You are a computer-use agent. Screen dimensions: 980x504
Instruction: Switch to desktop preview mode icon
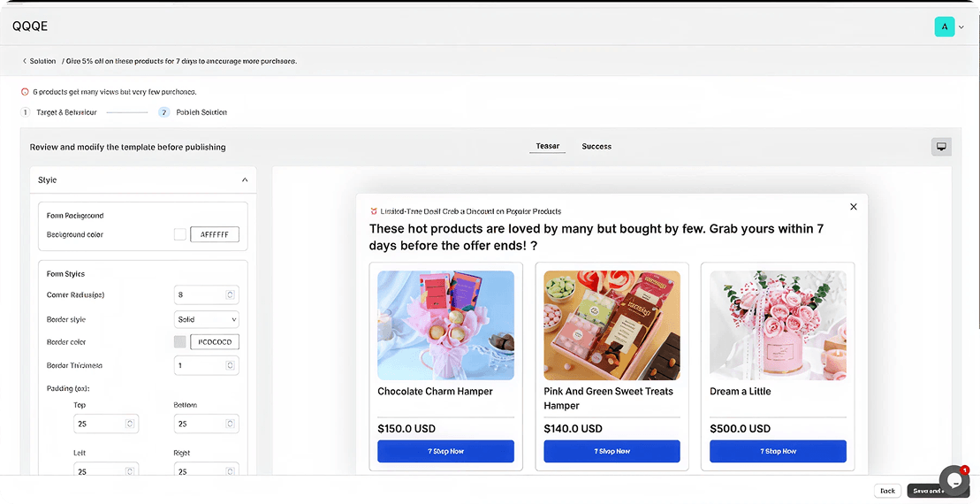coord(941,147)
